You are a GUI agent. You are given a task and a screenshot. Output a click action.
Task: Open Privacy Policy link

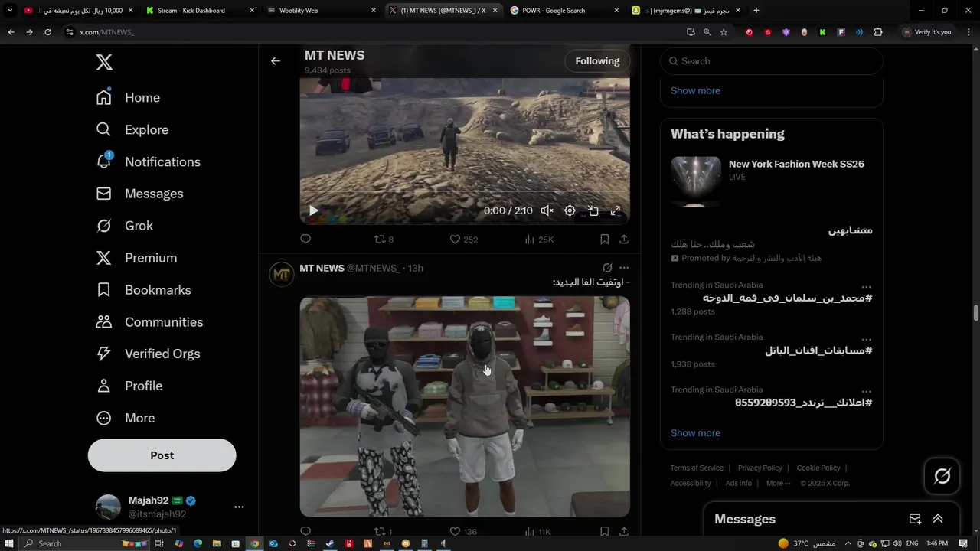pyautogui.click(x=759, y=468)
